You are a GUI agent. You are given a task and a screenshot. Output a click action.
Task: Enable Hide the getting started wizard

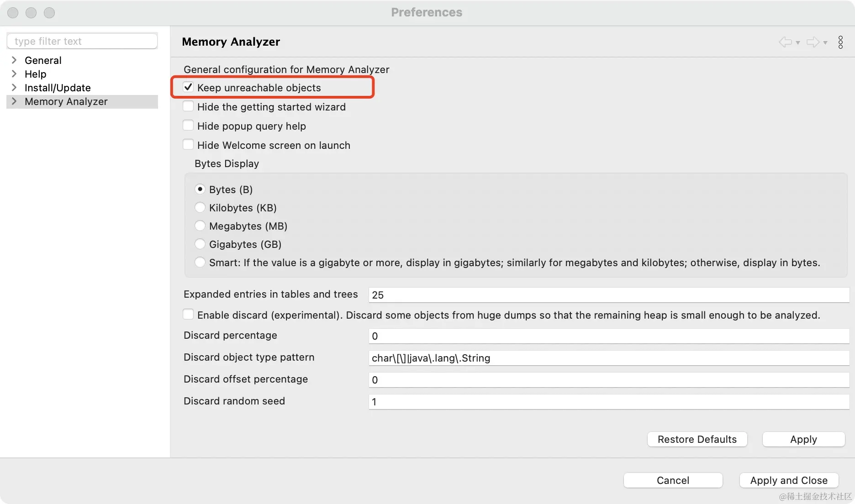[188, 106]
